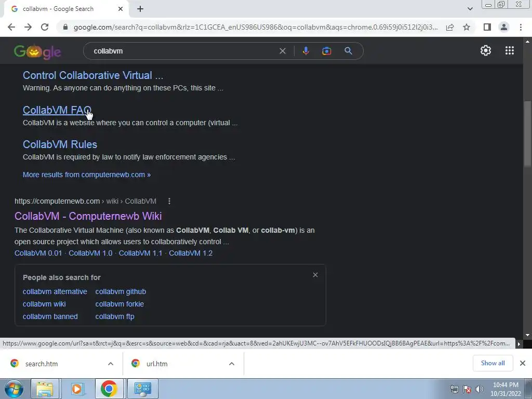
Task: View more results from computernewb.com
Action: (x=87, y=175)
